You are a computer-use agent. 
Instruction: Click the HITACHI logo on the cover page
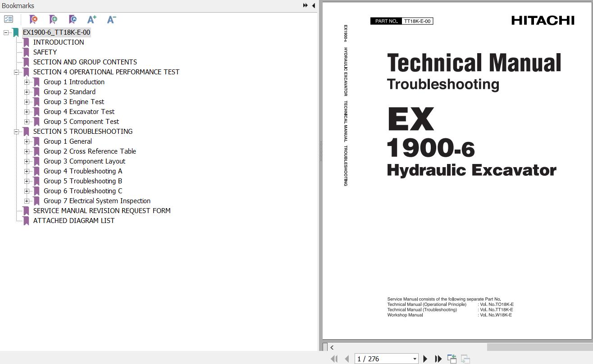(x=543, y=20)
